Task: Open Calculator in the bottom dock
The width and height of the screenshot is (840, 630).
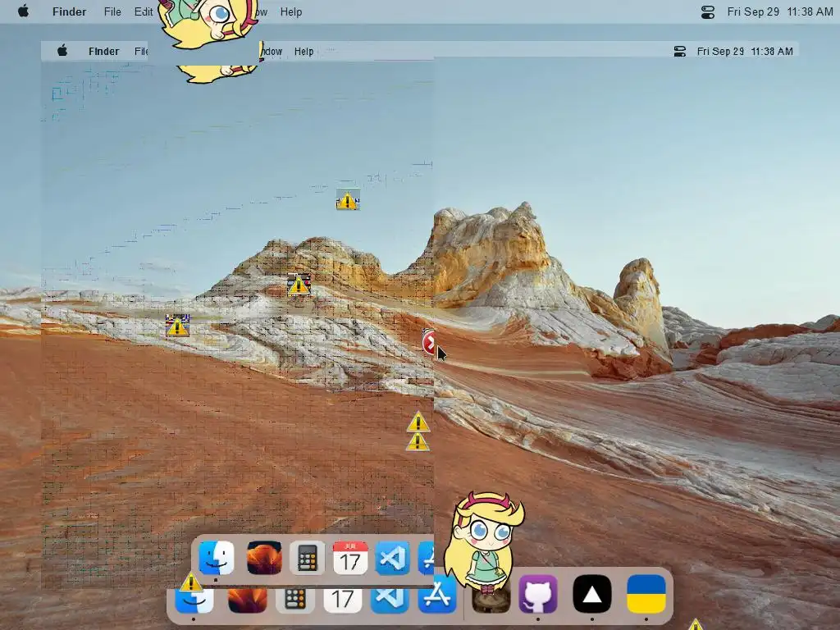Action: coord(294,600)
